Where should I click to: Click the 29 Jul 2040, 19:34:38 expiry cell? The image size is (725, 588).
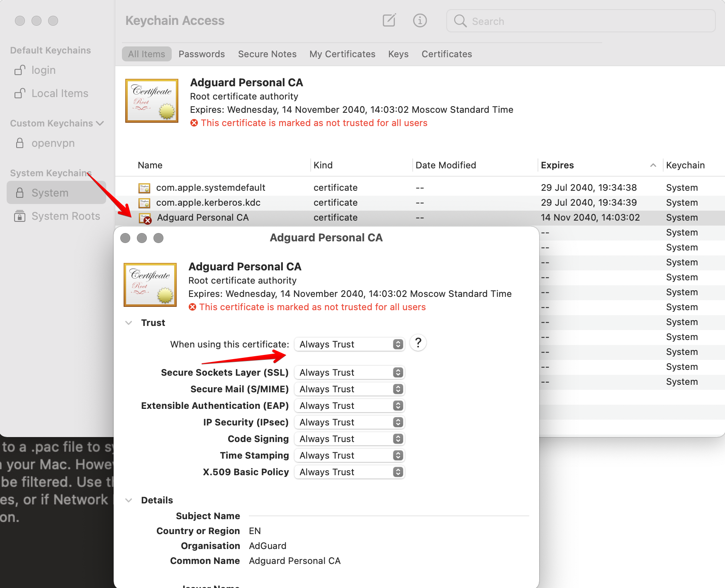589,187
